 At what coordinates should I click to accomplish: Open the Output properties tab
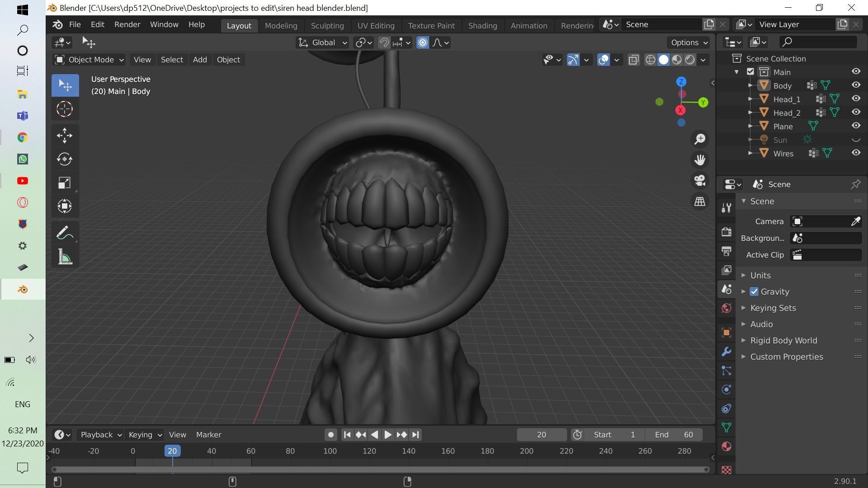click(x=726, y=251)
